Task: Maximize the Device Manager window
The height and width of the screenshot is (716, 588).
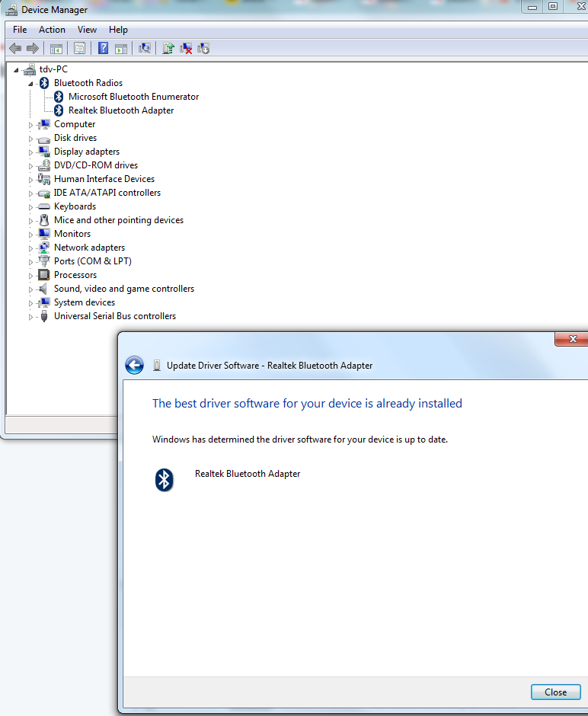Action: point(553,6)
